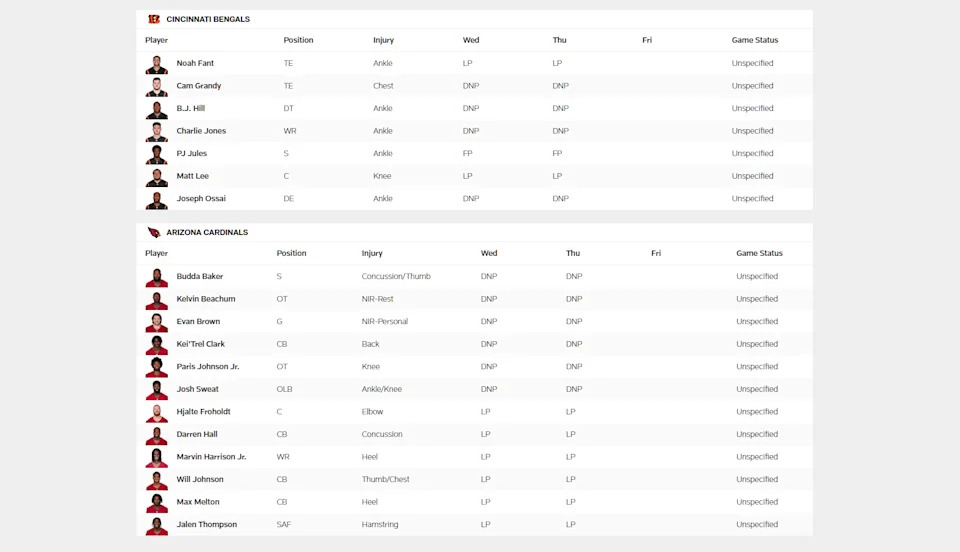960x552 pixels.
Task: Click the Josh Sweat name link
Action: click(x=198, y=389)
